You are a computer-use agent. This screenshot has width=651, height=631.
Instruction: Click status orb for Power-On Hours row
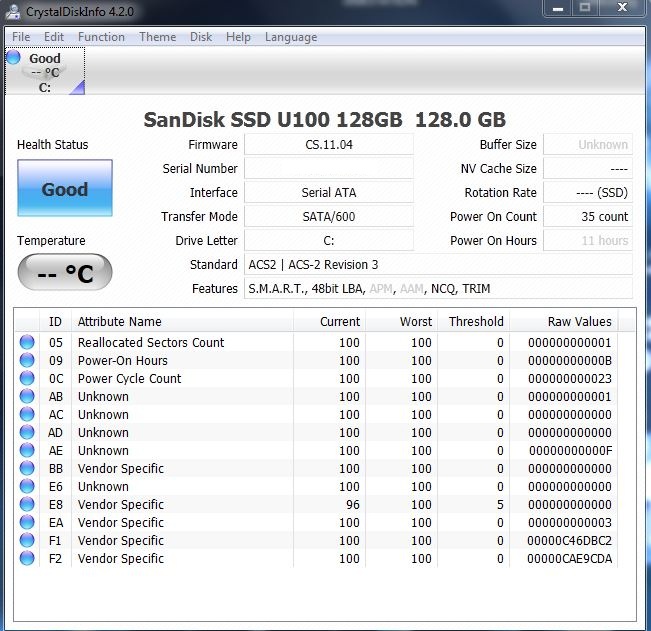(27, 360)
